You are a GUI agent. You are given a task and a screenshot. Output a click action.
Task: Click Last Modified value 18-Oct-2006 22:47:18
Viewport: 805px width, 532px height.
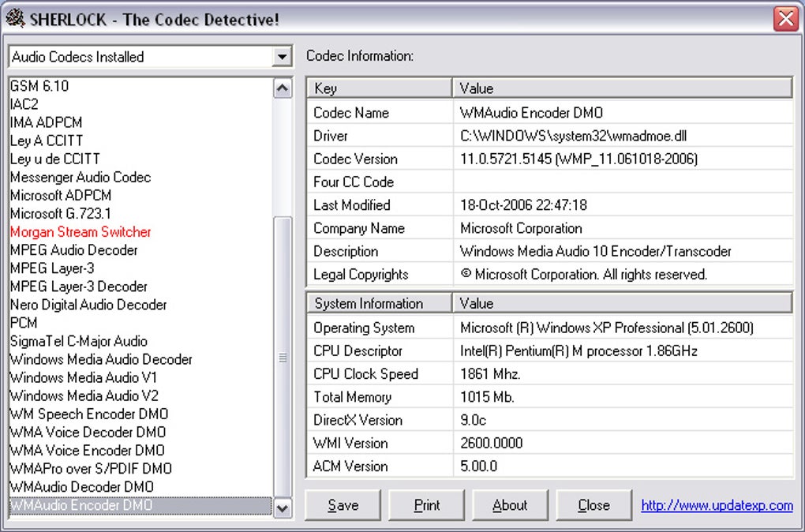click(x=523, y=205)
